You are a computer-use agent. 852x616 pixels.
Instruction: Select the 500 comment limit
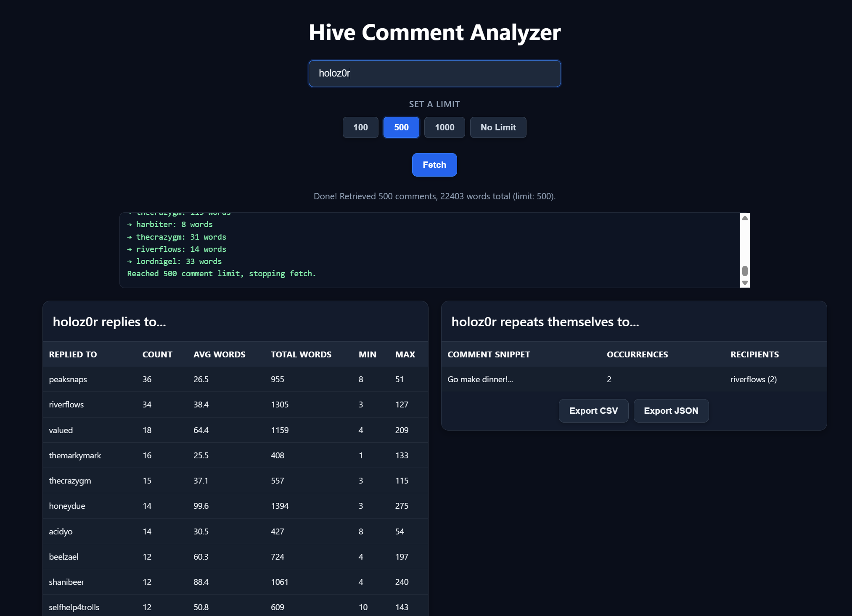tap(401, 127)
